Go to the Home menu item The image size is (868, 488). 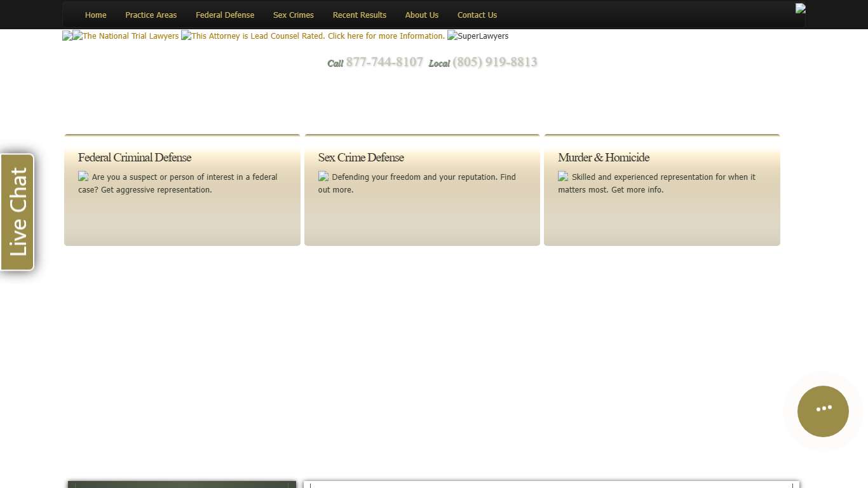coord(95,15)
